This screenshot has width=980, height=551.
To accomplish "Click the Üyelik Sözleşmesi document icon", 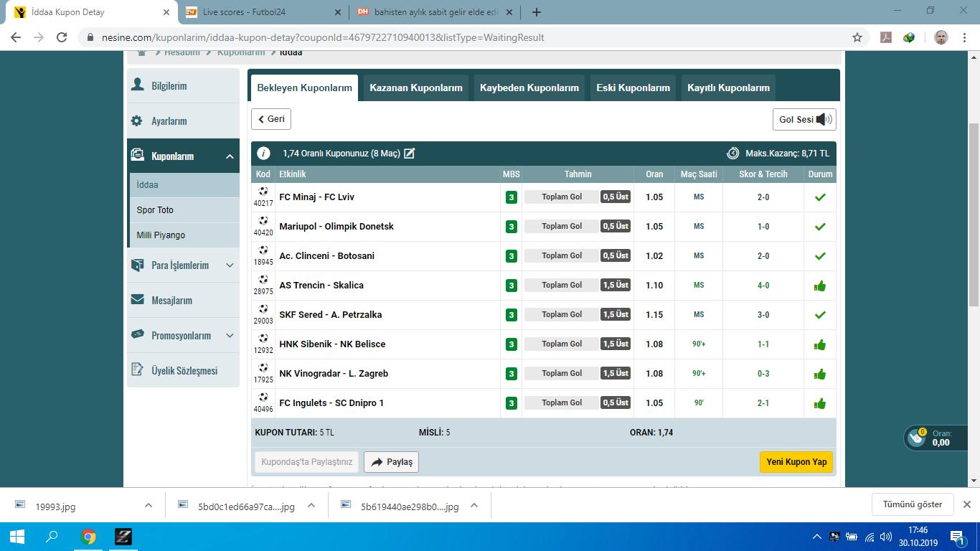I will (137, 369).
